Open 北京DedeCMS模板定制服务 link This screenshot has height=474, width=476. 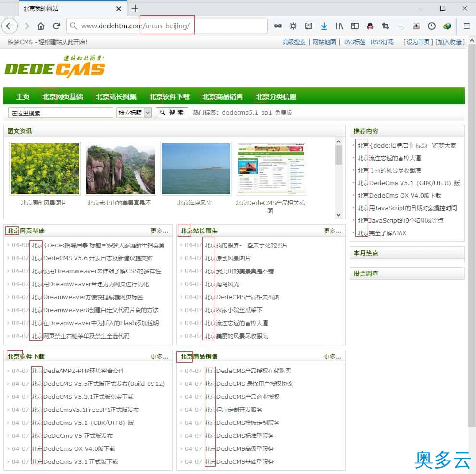click(x=242, y=423)
